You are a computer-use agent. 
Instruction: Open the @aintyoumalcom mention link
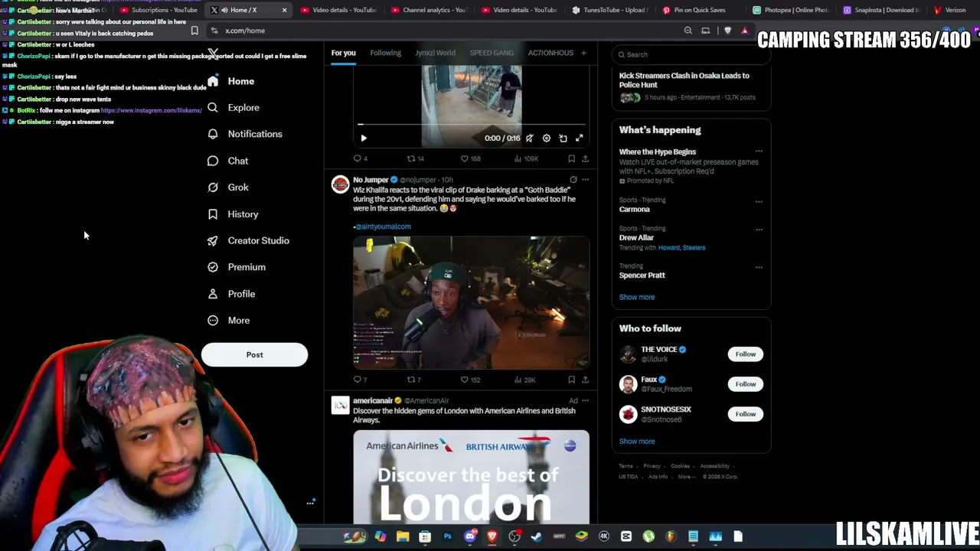[x=383, y=227]
